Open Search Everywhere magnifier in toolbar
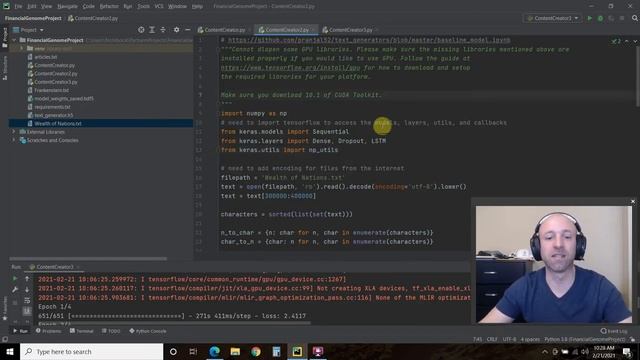This screenshot has height=360, width=640. coord(635,18)
